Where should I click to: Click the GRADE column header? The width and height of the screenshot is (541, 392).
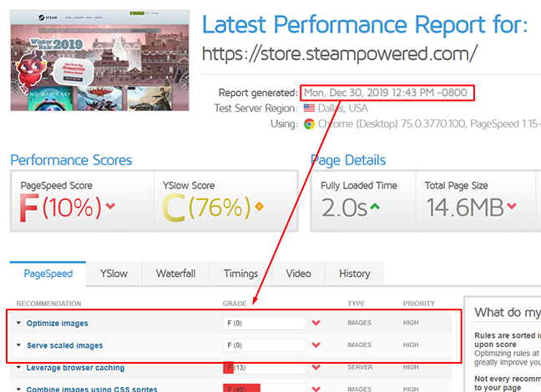click(x=235, y=304)
